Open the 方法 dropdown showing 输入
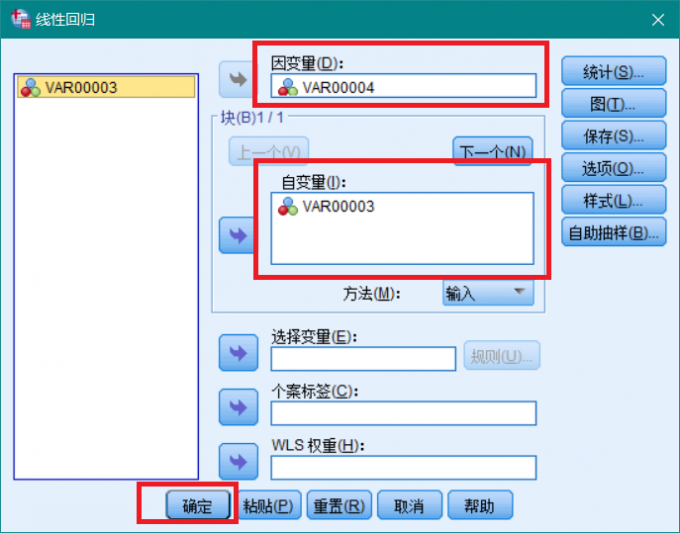Screen dimensions: 680x533 tap(488, 294)
